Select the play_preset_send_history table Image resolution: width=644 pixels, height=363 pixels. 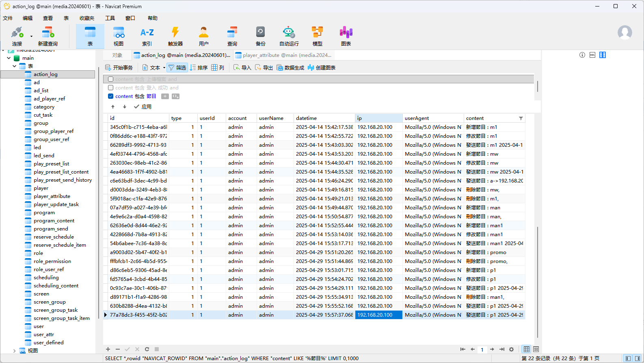63,180
